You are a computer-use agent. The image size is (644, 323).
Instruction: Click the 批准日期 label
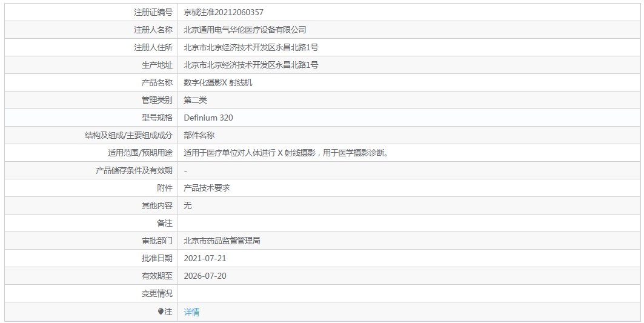157,259
